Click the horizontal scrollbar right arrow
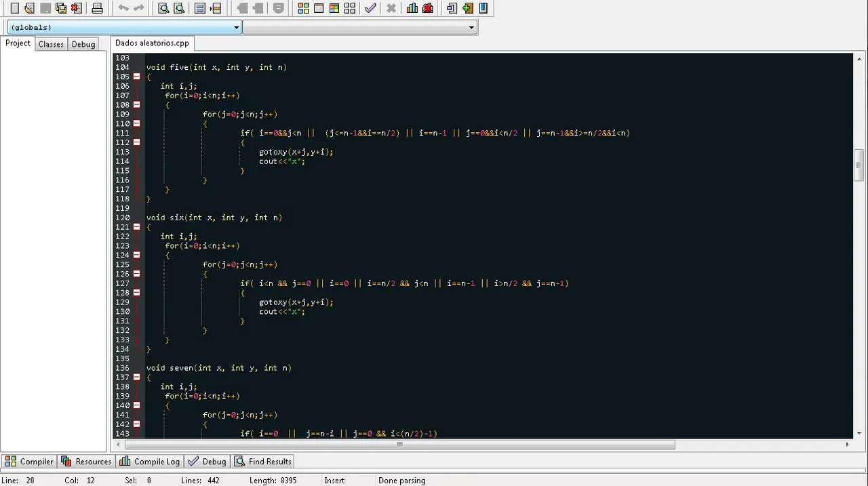The height and width of the screenshot is (486, 868). (847, 445)
